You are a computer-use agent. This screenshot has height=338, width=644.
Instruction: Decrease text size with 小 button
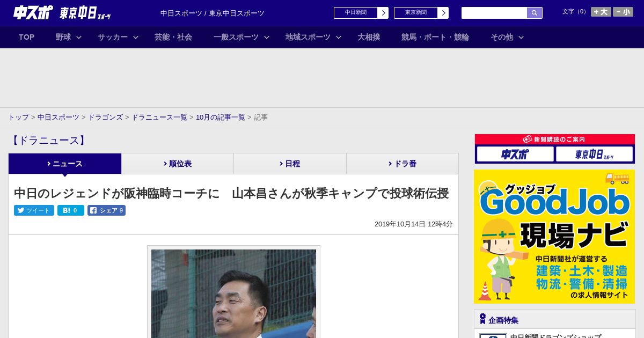click(623, 12)
